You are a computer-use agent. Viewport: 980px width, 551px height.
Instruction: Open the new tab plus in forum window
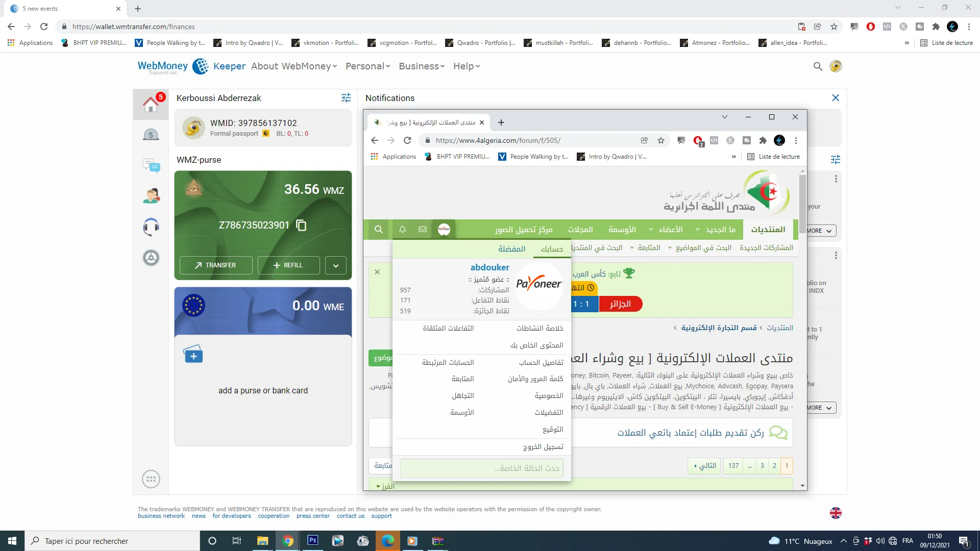501,122
